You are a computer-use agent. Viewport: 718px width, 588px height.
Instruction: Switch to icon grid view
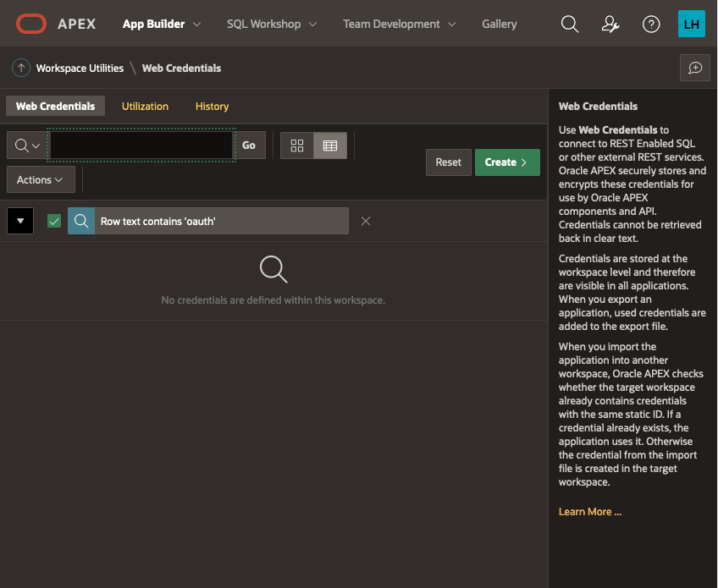coord(297,145)
